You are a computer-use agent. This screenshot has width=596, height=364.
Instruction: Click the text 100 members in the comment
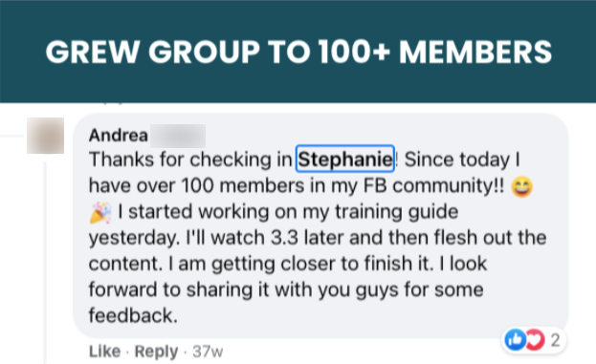(243, 185)
